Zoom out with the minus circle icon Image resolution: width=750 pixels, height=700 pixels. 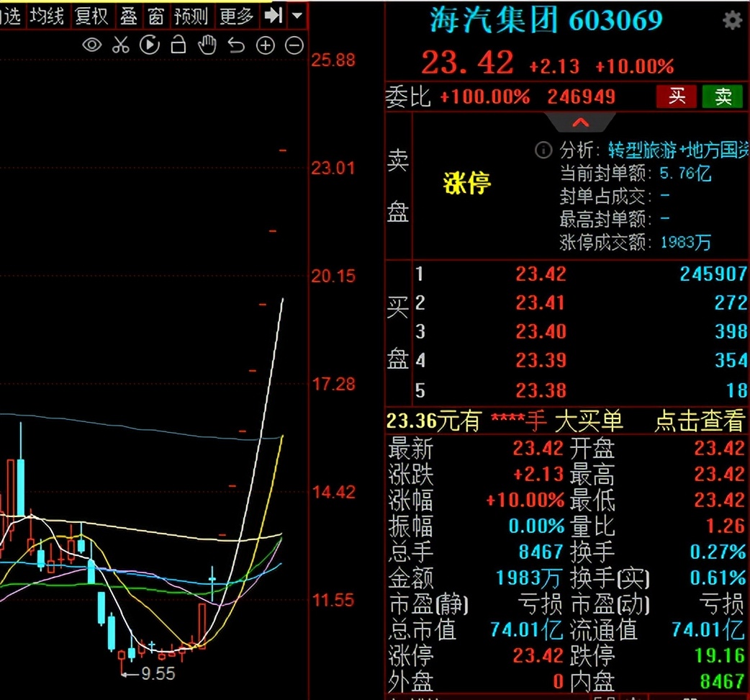[294, 45]
